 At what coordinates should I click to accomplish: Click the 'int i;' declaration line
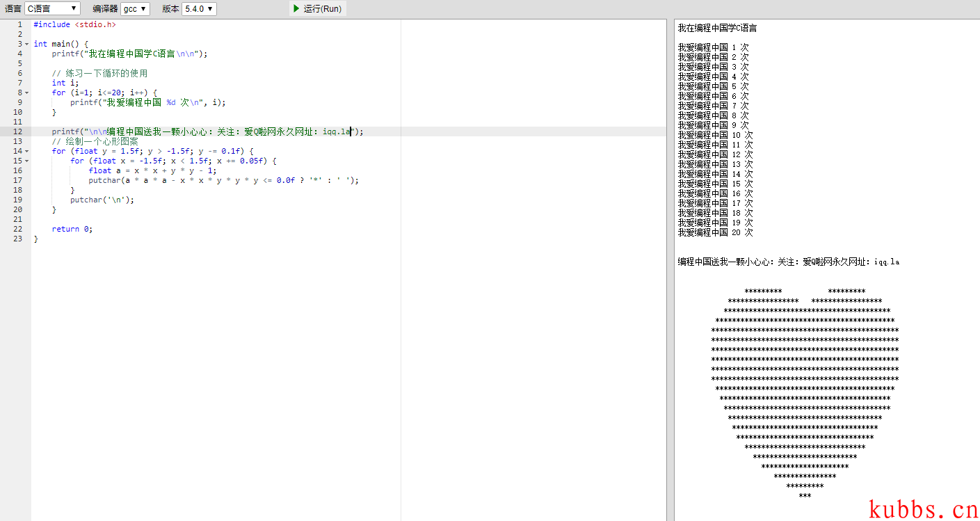[x=65, y=83]
